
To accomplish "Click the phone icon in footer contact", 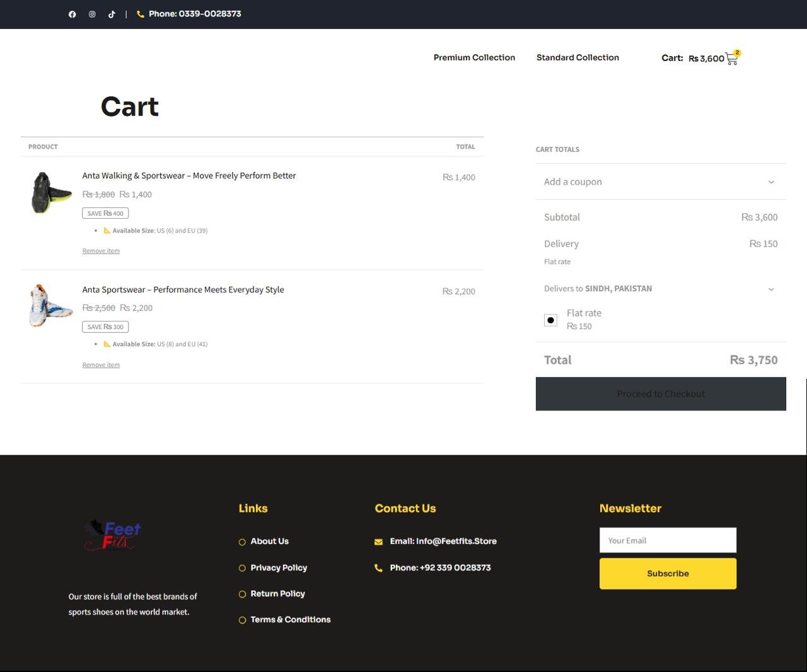I will click(x=378, y=568).
